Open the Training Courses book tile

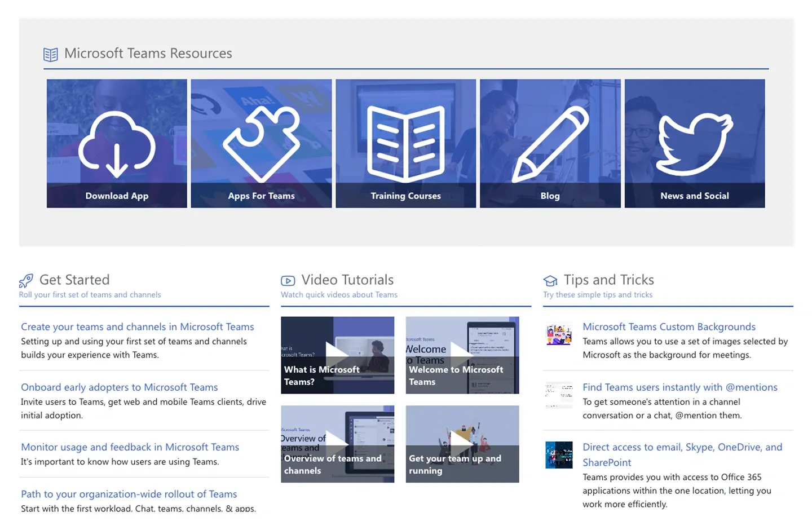(x=406, y=143)
